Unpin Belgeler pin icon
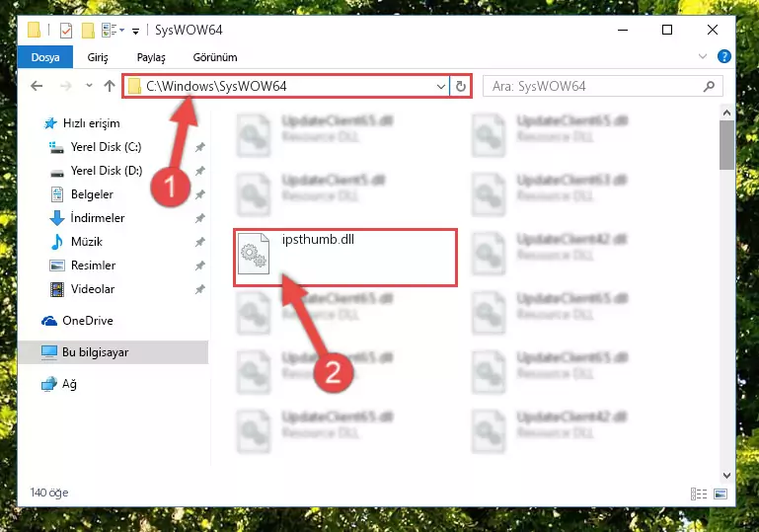 point(200,194)
